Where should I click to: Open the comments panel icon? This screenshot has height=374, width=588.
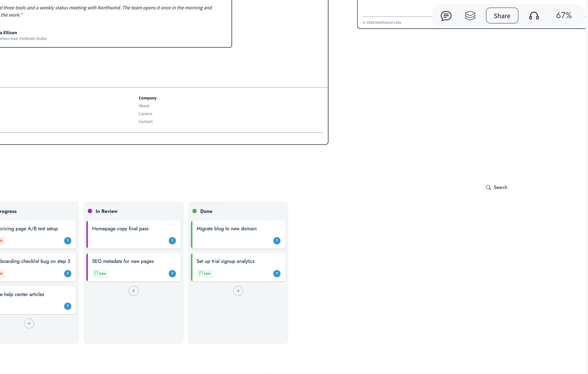click(446, 16)
